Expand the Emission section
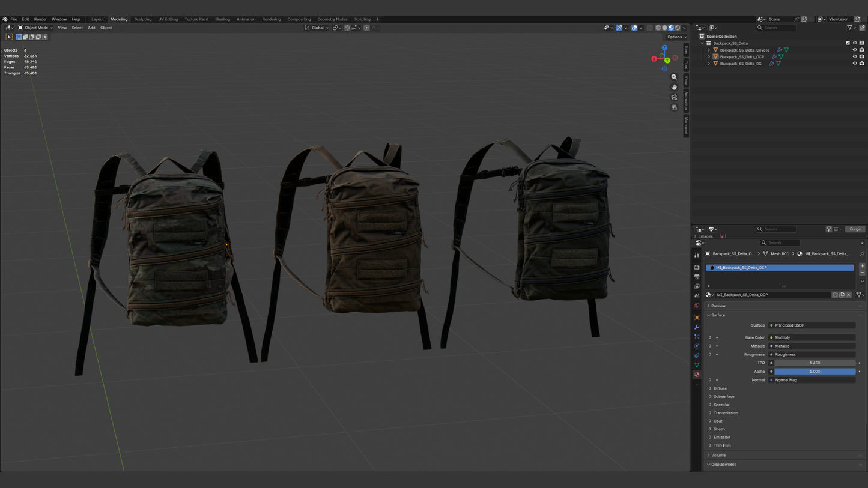The width and height of the screenshot is (868, 488). click(721, 437)
